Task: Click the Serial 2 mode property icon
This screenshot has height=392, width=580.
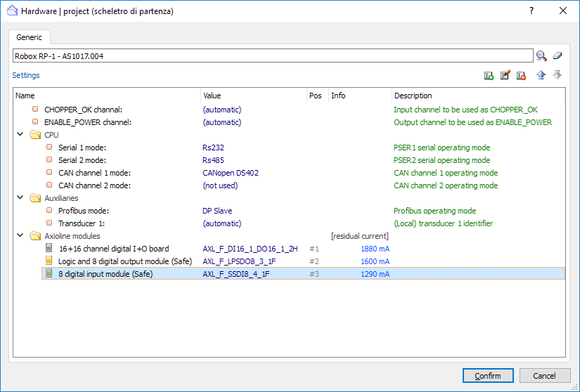Action: [x=49, y=160]
